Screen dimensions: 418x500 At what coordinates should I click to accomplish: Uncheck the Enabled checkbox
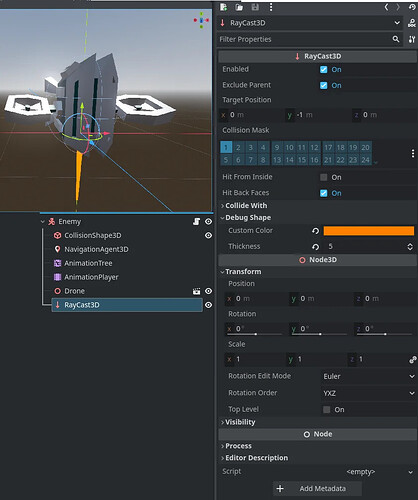(323, 69)
